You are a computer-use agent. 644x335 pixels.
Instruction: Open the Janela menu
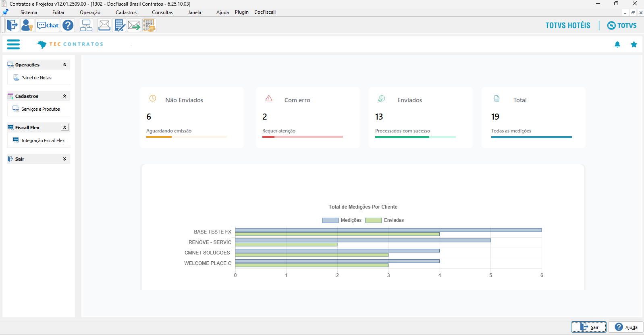194,12
